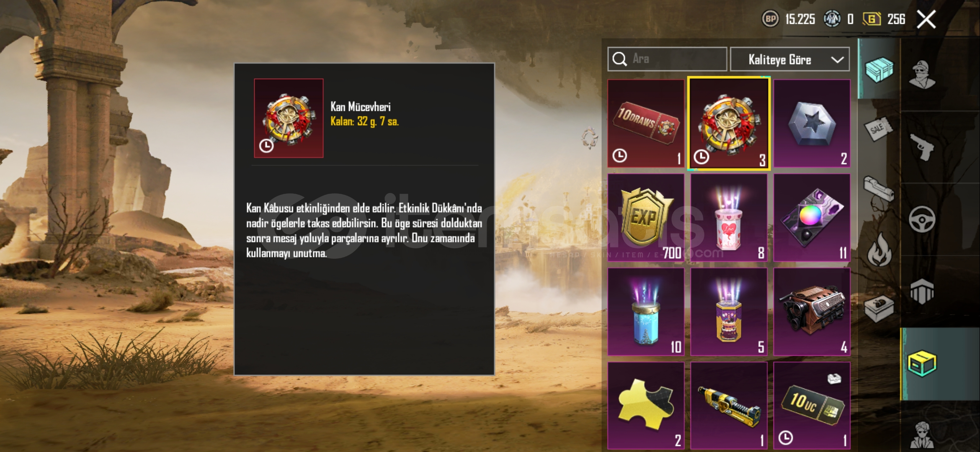Select the 10 Draws ticket item
980x452 pixels.
[x=646, y=123]
